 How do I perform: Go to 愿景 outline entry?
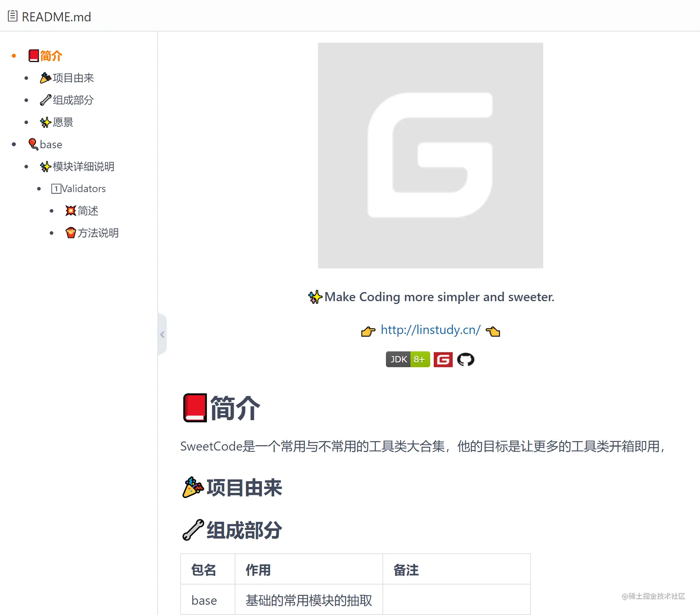pyautogui.click(x=56, y=122)
